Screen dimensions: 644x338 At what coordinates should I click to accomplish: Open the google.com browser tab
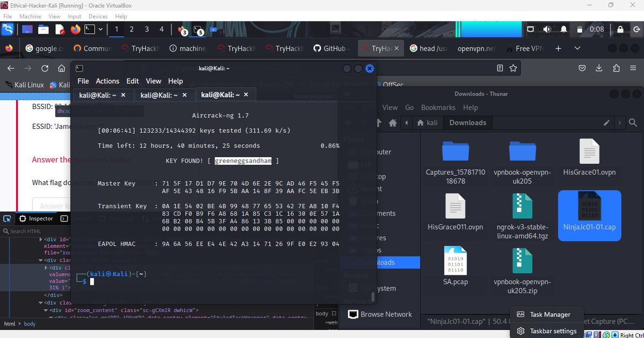(46, 48)
